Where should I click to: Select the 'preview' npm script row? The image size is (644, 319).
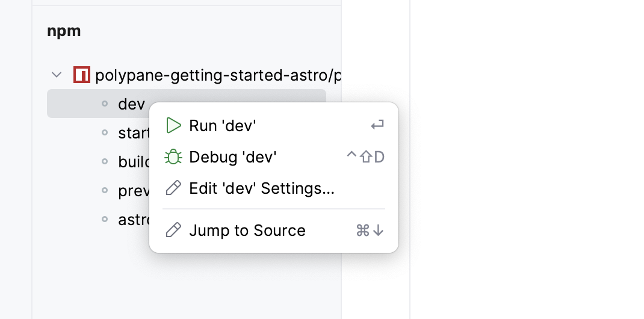click(x=98, y=190)
